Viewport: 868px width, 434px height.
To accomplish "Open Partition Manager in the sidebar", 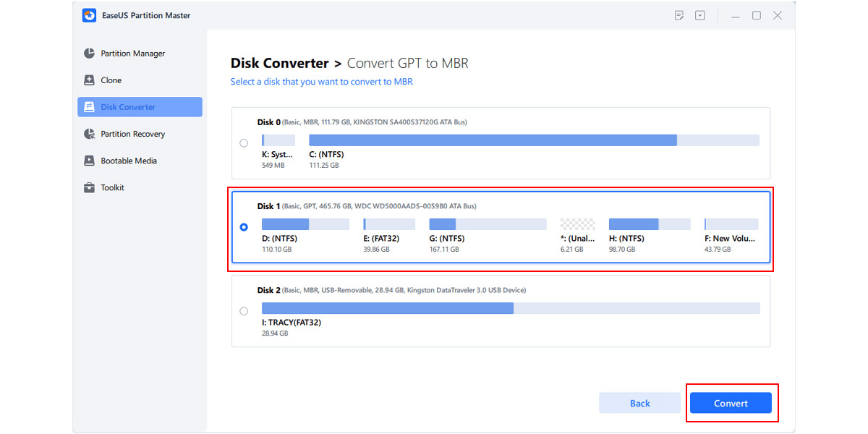I will [x=140, y=54].
